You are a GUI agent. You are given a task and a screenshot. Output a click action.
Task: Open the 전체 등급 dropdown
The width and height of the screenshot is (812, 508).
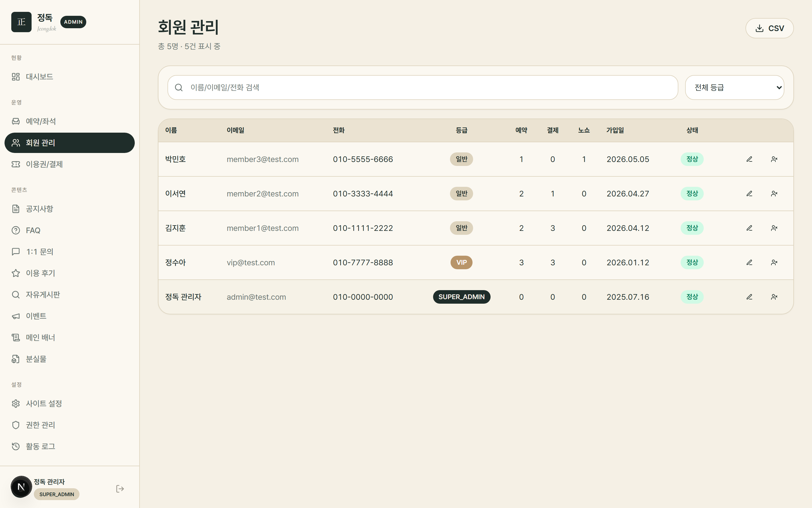734,87
